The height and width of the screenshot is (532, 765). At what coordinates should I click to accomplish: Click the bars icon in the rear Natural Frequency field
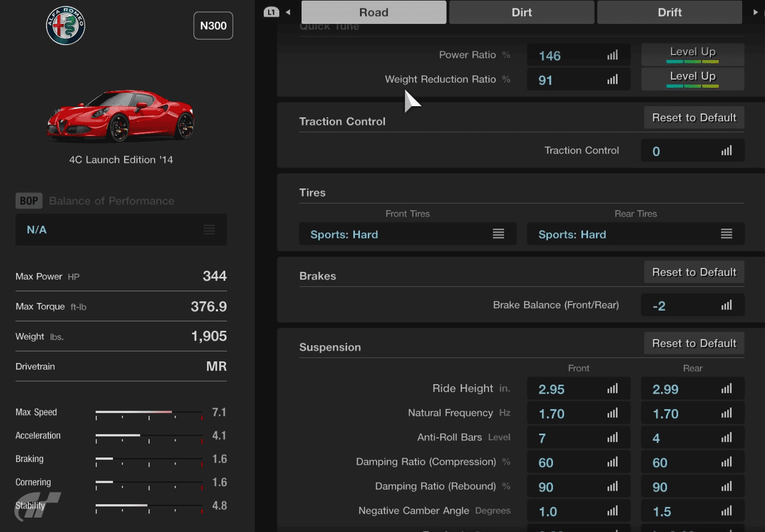click(x=727, y=413)
